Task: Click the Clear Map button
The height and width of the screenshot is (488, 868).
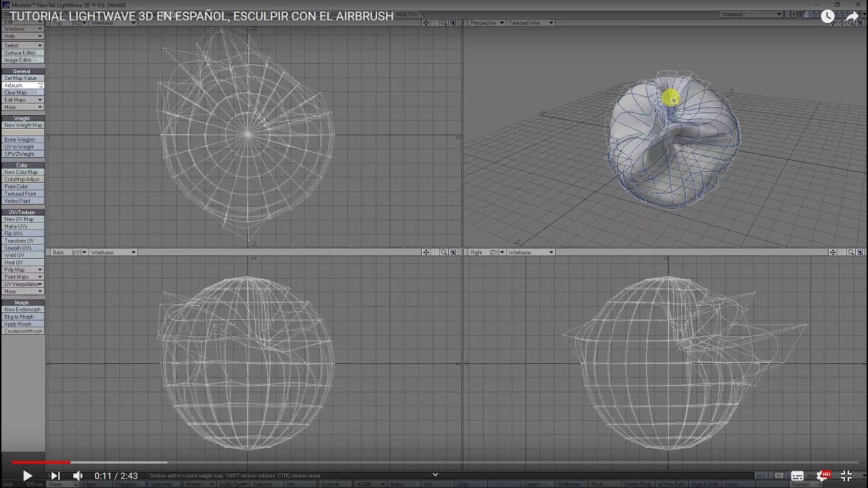Action: tap(23, 93)
